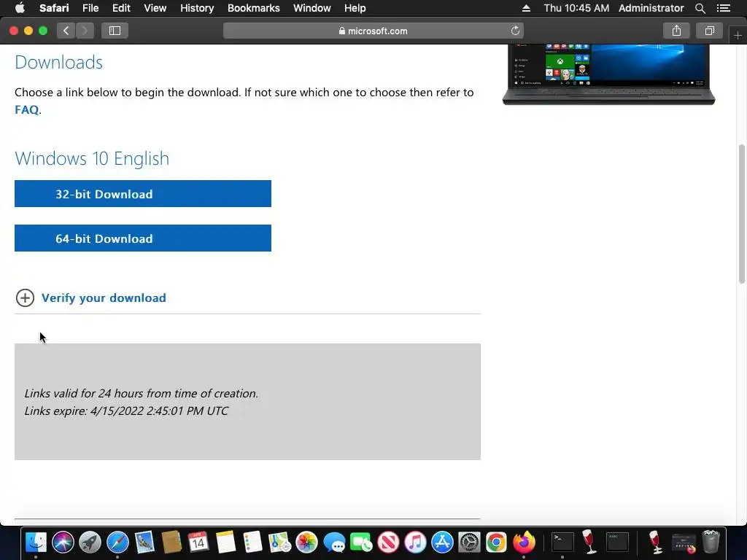The height and width of the screenshot is (560, 747).
Task: Click the Links expire date text
Action: (x=126, y=411)
